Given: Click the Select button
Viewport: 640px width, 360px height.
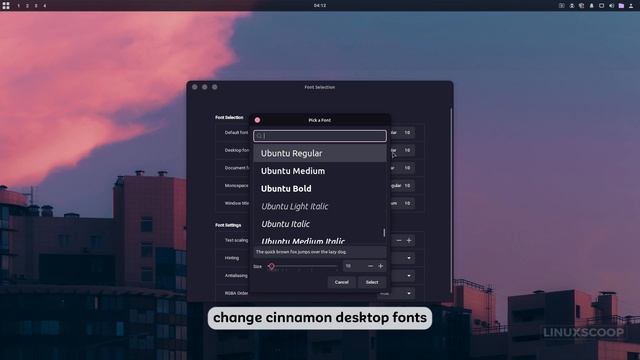Looking at the screenshot, I should [372, 282].
